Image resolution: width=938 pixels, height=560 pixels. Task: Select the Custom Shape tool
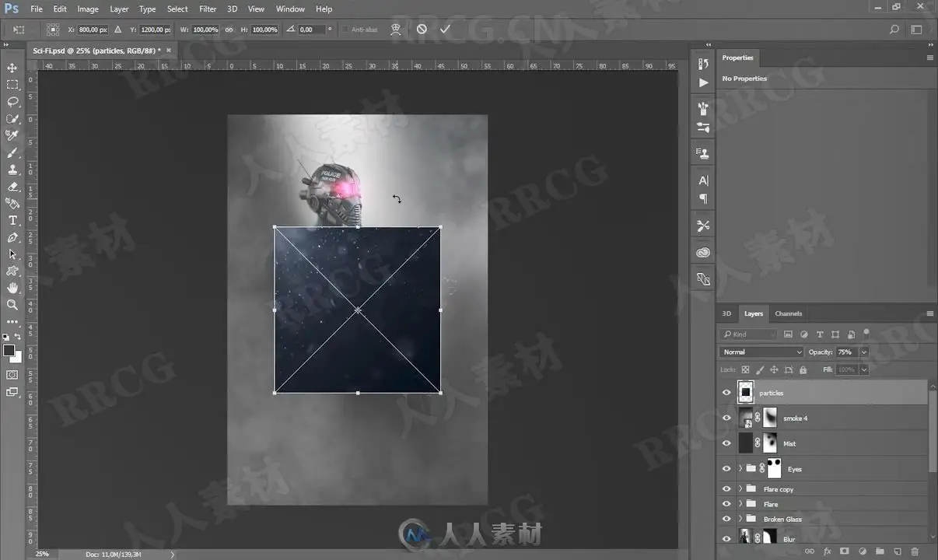12,271
